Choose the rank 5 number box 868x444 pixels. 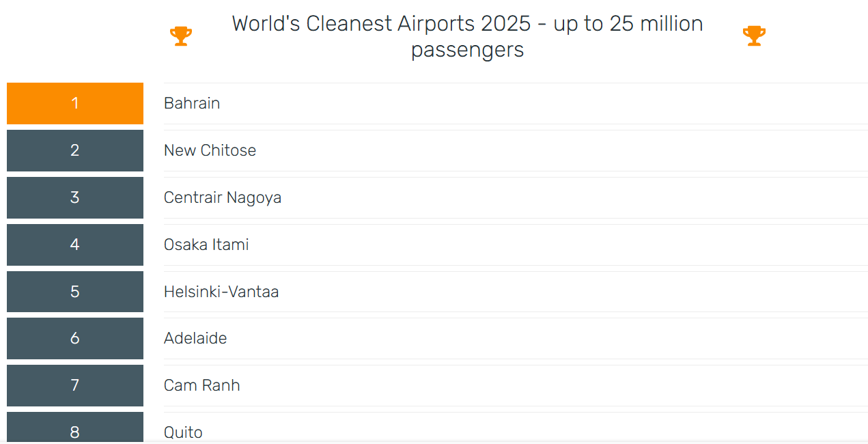click(75, 292)
